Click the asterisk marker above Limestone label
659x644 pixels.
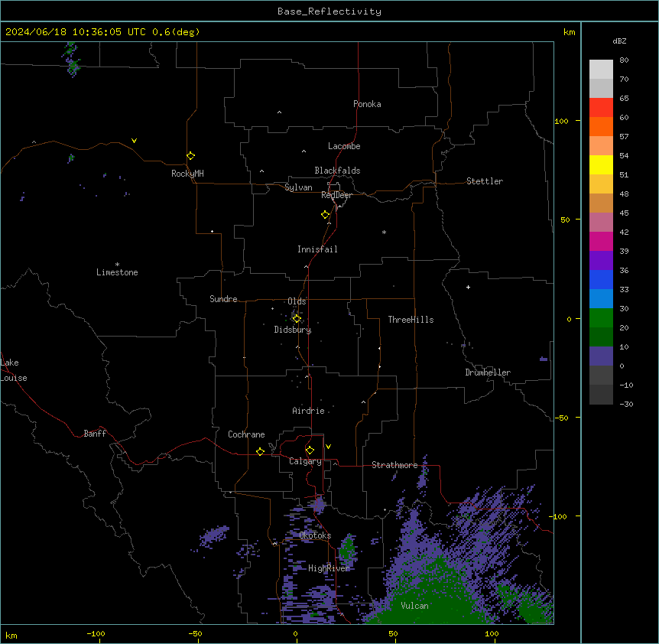117,265
